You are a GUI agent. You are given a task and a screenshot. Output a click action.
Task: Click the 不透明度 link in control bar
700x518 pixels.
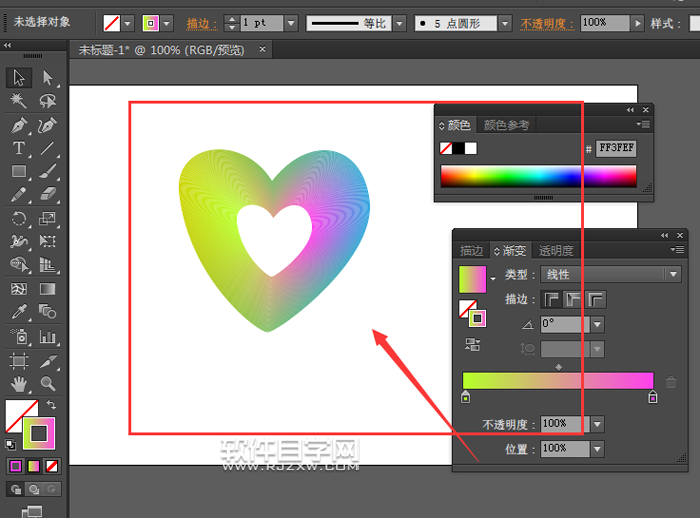tap(547, 23)
